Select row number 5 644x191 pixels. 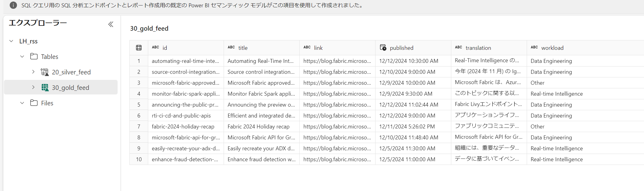(x=139, y=105)
